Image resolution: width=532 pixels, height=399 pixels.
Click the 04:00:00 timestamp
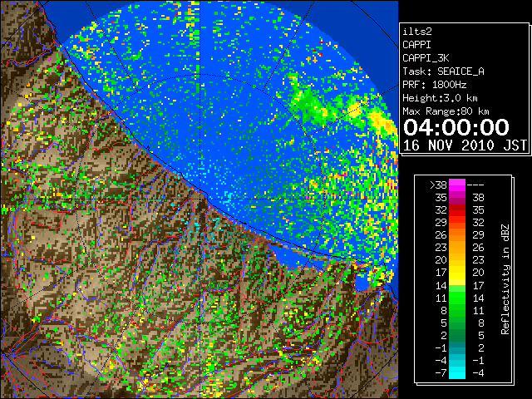(x=456, y=127)
